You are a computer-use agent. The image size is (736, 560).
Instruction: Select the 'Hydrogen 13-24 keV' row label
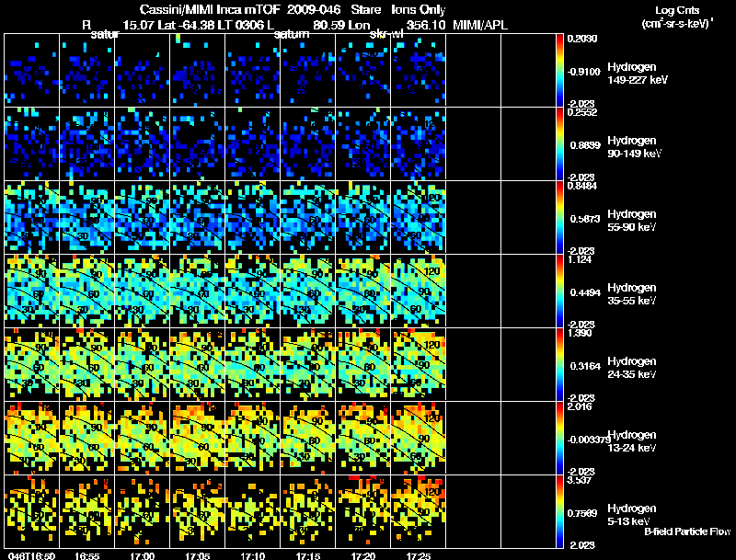tap(632, 441)
